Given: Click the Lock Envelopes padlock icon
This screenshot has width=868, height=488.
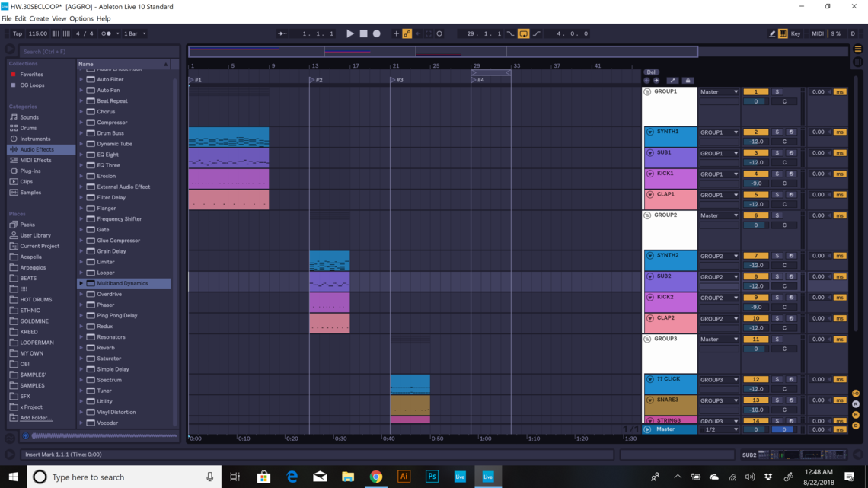Looking at the screenshot, I should pyautogui.click(x=688, y=81).
